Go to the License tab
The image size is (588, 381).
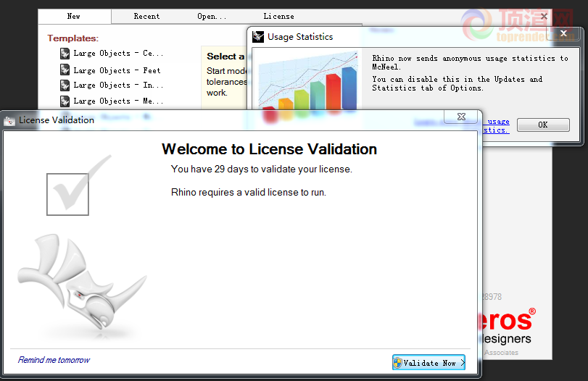(278, 17)
